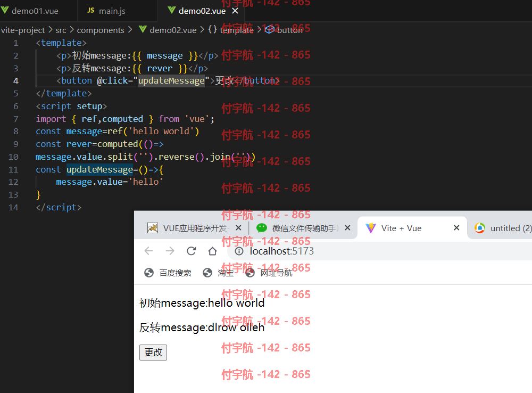
Task: Click the curly braces icon in breadcrumb
Action: click(212, 29)
